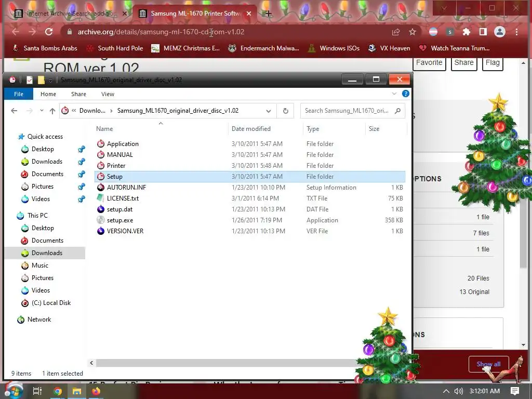Open recent locations dropdown arrow
The image size is (532, 399).
point(42,111)
